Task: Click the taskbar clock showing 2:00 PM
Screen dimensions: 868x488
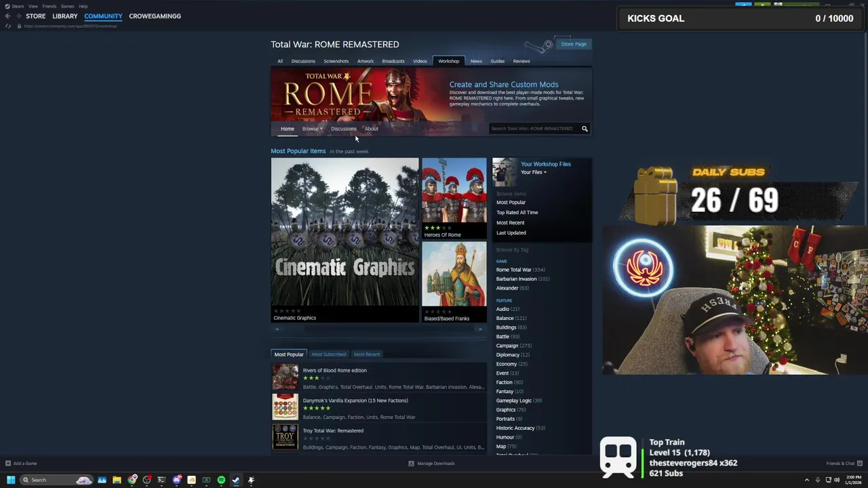Action: [x=854, y=480]
